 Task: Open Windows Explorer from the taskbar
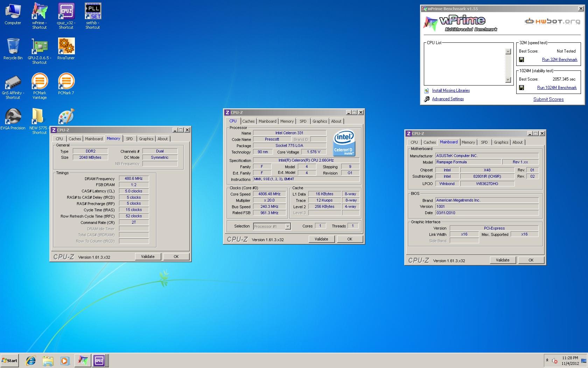pos(48,360)
